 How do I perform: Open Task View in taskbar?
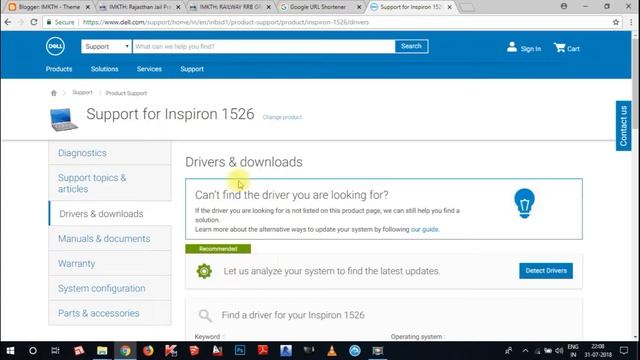click(x=56, y=351)
